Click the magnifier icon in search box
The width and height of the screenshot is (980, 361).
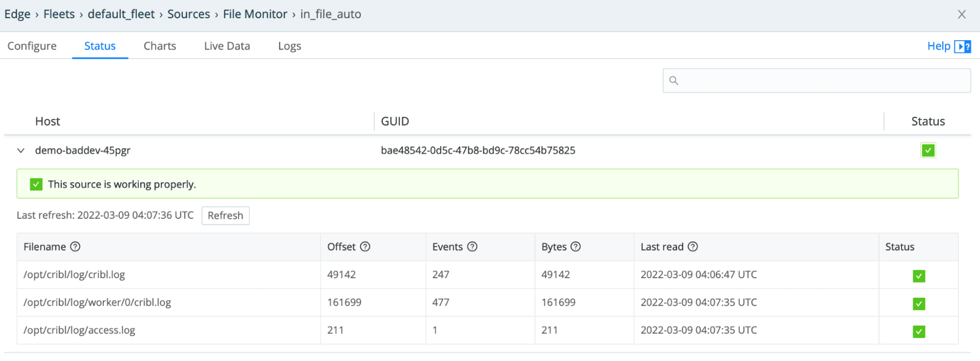(674, 80)
